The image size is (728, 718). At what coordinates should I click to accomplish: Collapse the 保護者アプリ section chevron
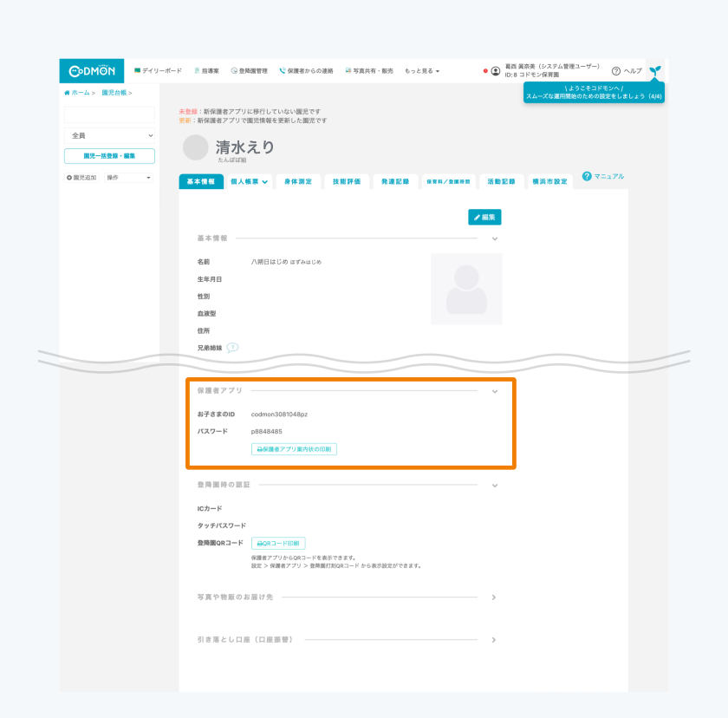click(x=495, y=392)
